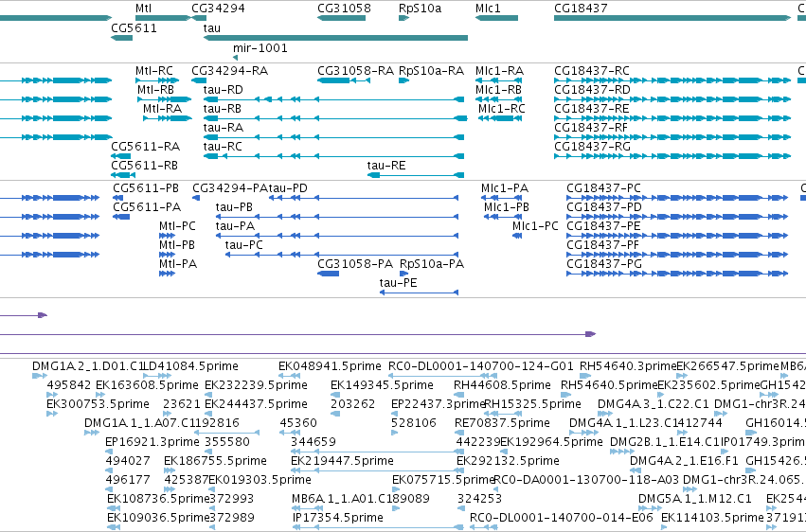Open protein CG34294-PA

click(x=230, y=188)
